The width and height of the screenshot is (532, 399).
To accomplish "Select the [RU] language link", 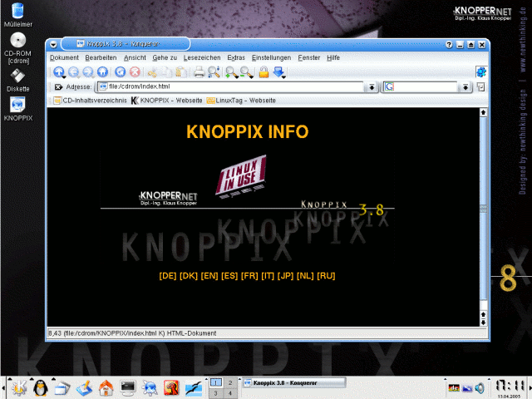I will [326, 276].
